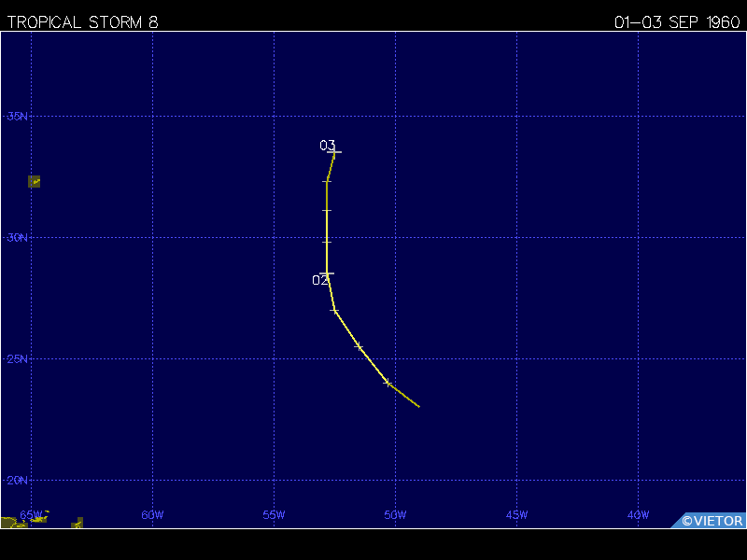Click the 60W longitude label
747x560 pixels.
(x=152, y=514)
